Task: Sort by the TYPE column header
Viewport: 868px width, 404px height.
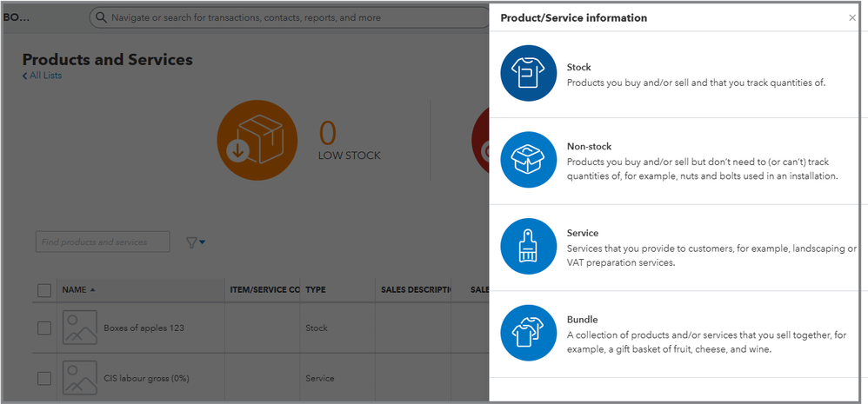Action: pyautogui.click(x=316, y=290)
